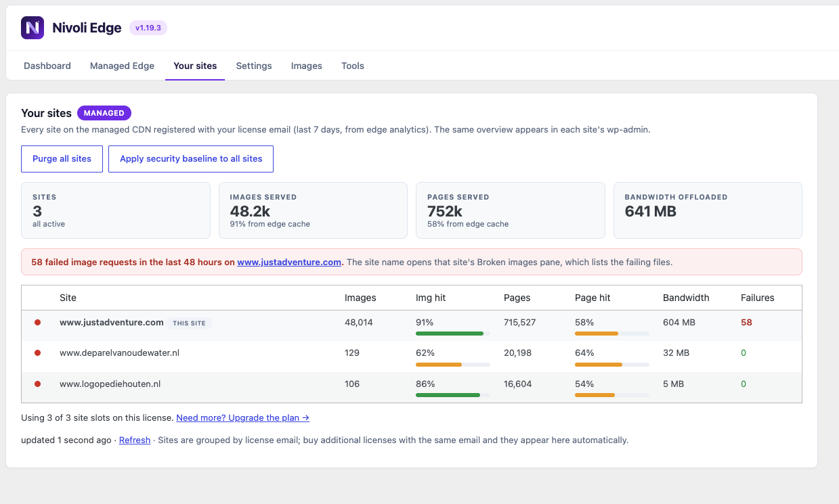Screen dimensions: 839x504
Task: Open the Tools tab
Action: (353, 66)
